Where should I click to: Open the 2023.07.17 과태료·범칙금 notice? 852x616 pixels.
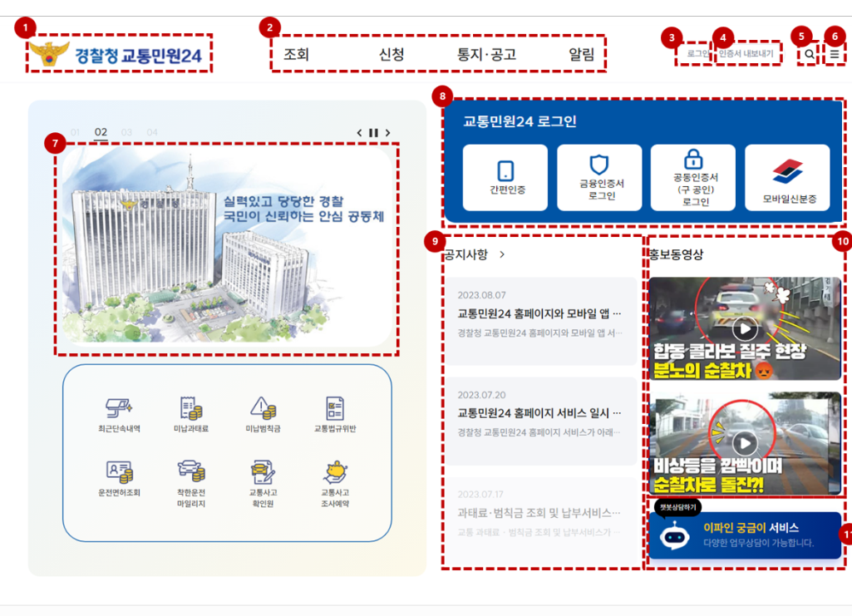tap(541, 521)
